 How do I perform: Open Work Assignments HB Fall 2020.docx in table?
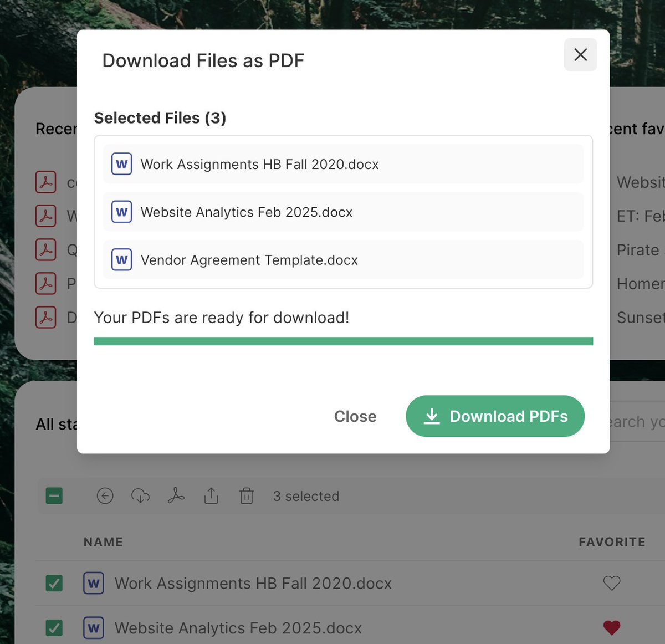point(253,583)
